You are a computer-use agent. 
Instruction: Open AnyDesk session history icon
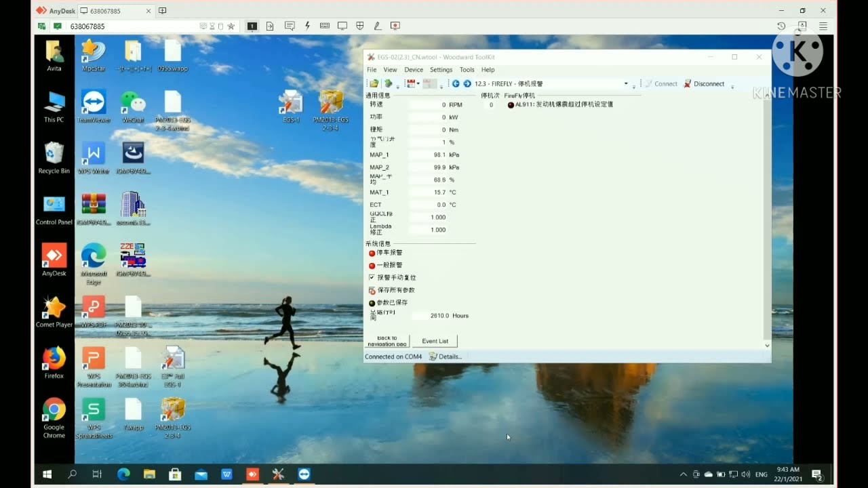click(781, 26)
